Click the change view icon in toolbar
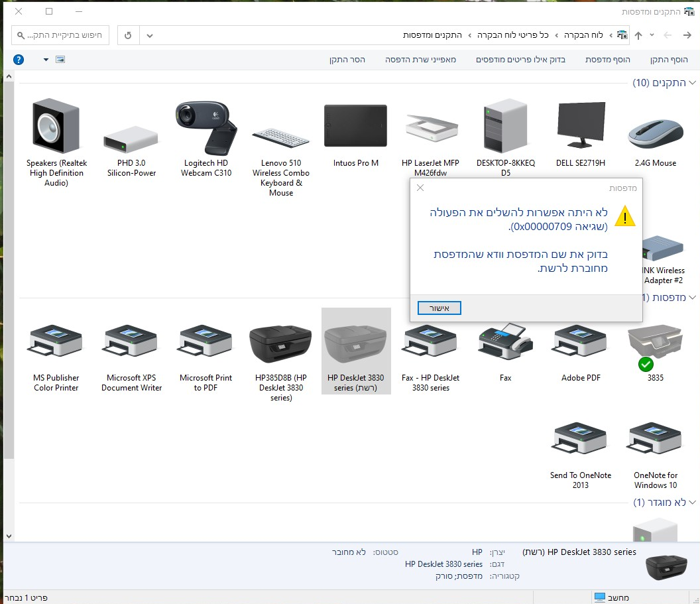This screenshot has height=604, width=700. pos(60,60)
